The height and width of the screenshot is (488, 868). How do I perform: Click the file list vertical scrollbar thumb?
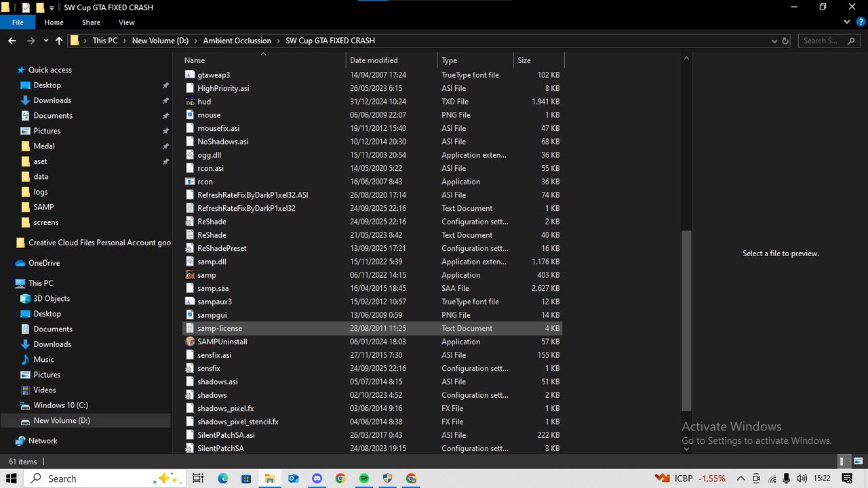coord(686,321)
